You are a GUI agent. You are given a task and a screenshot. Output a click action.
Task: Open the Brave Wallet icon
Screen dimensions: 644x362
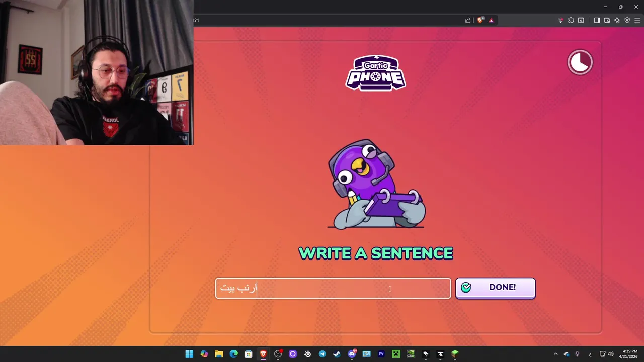[x=607, y=20]
